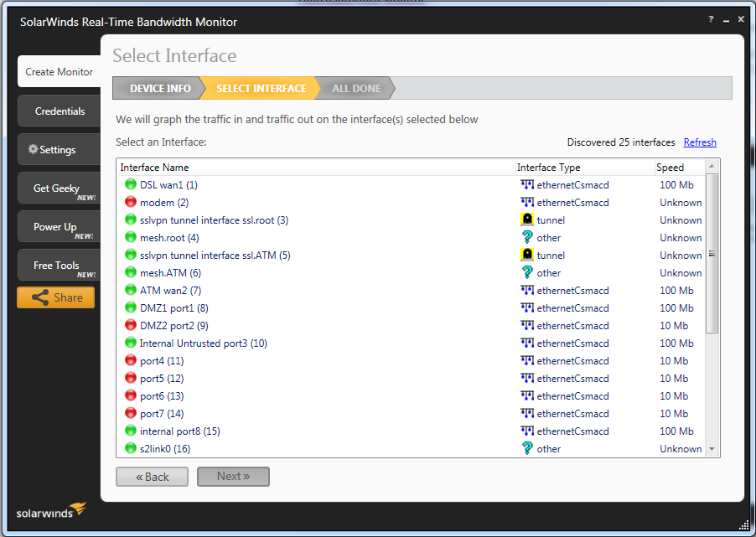Click status icon for Internal Untrusted port3 (10)
The height and width of the screenshot is (537, 756).
click(x=131, y=343)
